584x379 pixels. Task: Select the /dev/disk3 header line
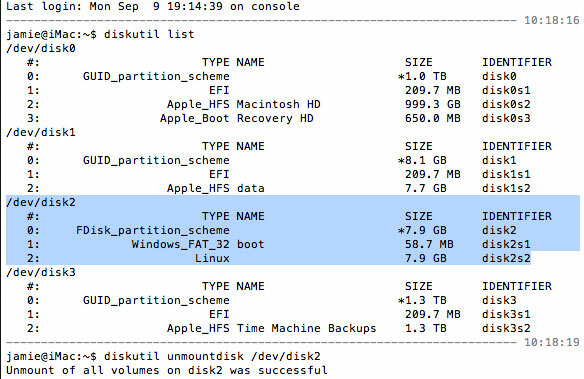41,273
